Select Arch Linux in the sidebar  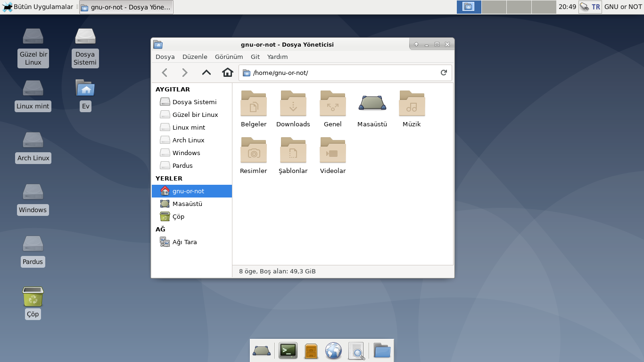tap(188, 140)
